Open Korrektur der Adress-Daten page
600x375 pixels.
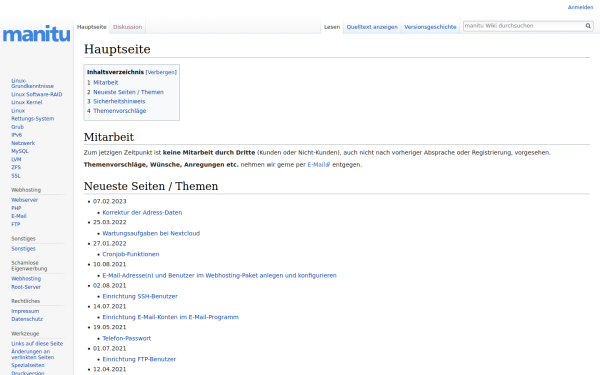pos(142,213)
